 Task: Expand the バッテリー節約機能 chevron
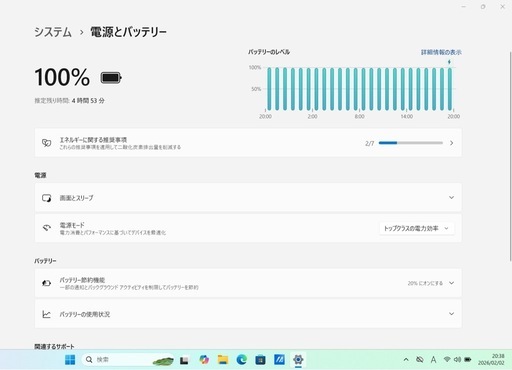(451, 283)
